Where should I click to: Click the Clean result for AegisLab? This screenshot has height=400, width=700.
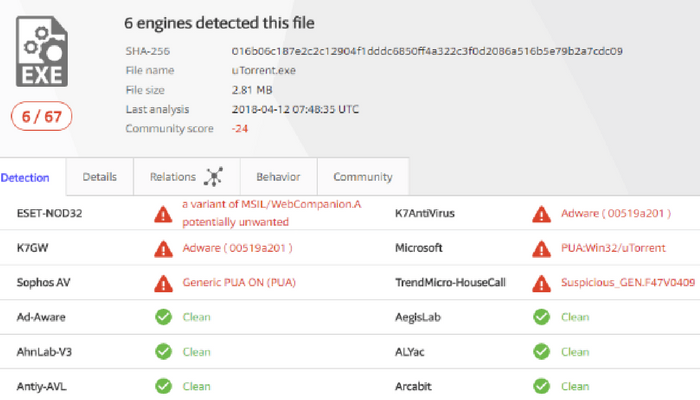click(x=575, y=317)
